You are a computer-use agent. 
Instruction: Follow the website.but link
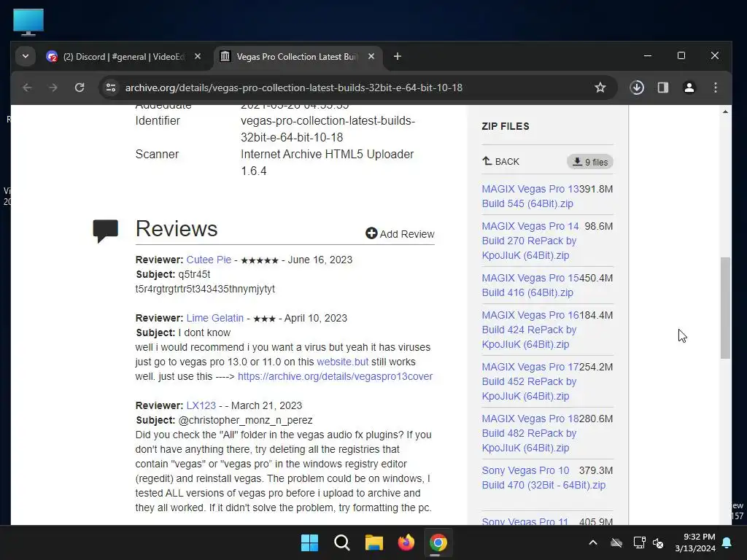(343, 362)
